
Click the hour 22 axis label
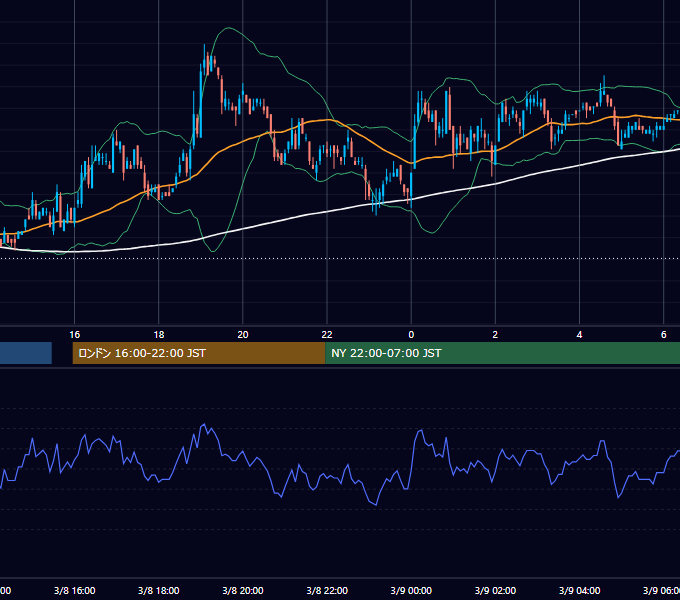[327, 334]
